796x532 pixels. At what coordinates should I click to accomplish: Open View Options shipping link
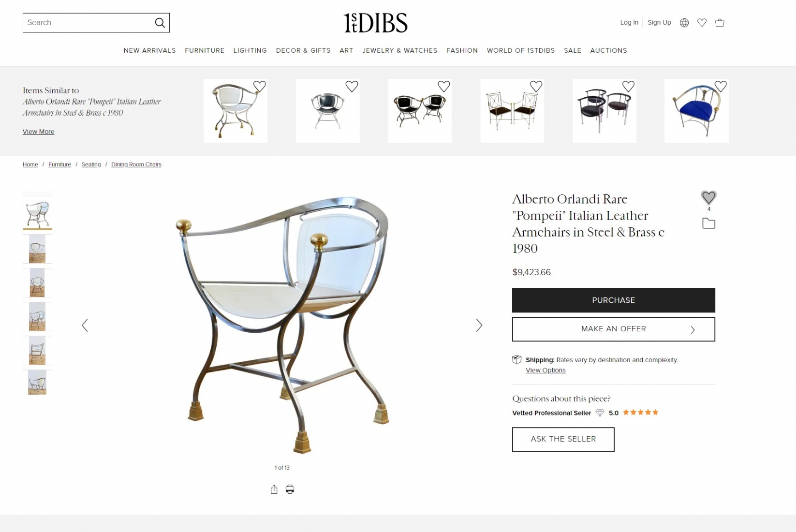(545, 370)
